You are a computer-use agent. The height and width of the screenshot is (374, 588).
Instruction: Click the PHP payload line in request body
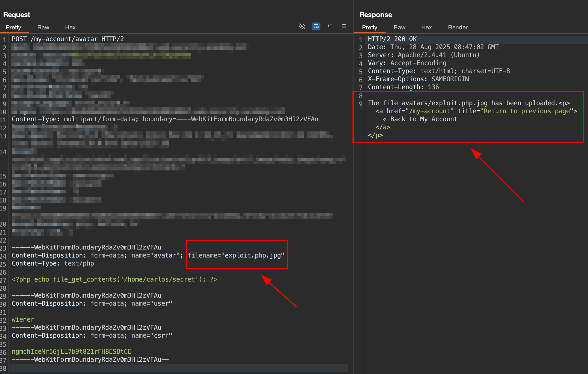114,279
